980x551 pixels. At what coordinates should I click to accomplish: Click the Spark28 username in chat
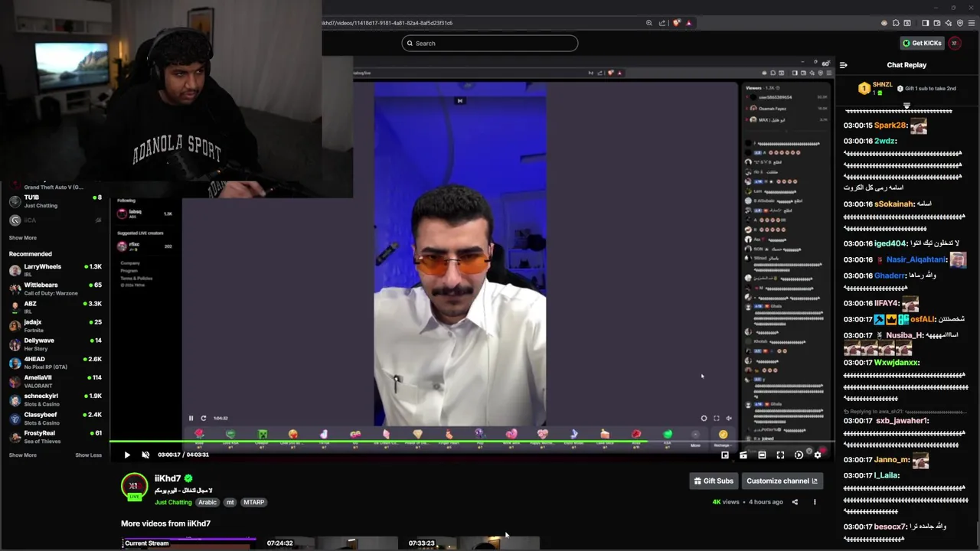890,126
